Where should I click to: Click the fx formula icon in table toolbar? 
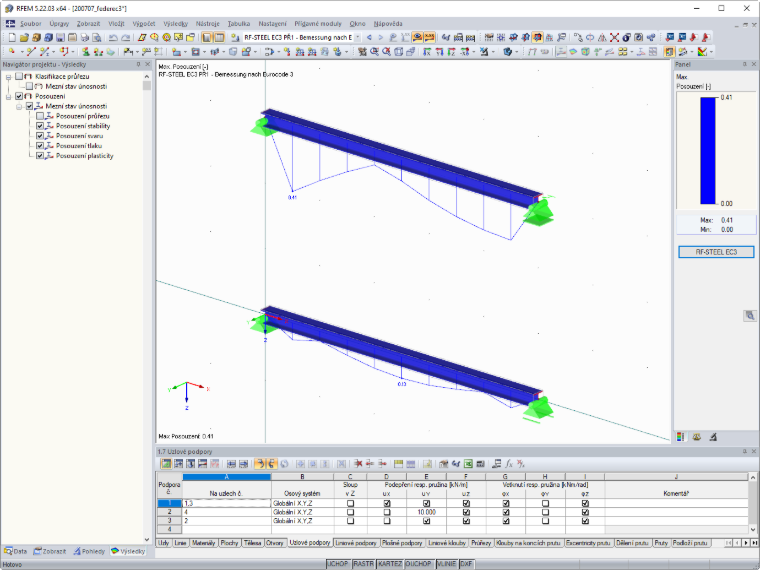(x=509, y=464)
